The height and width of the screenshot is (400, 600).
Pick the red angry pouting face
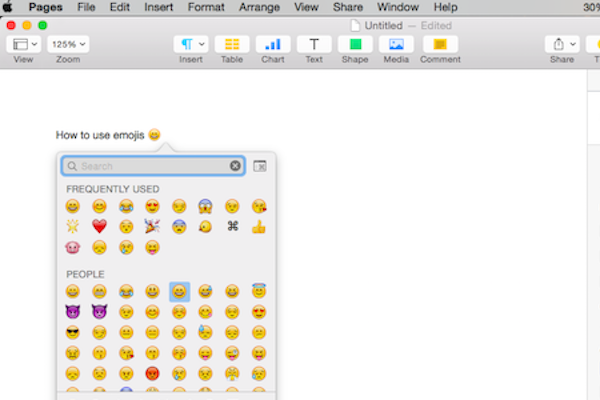[152, 374]
